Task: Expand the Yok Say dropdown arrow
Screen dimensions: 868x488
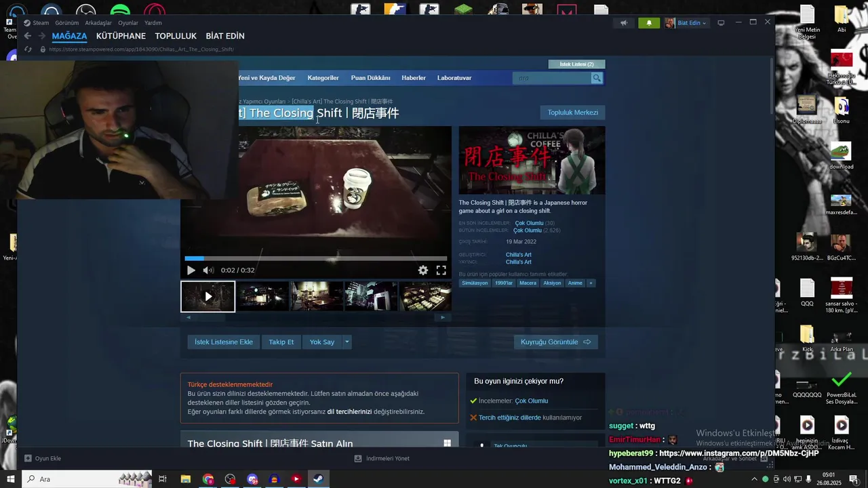Action: click(x=347, y=342)
